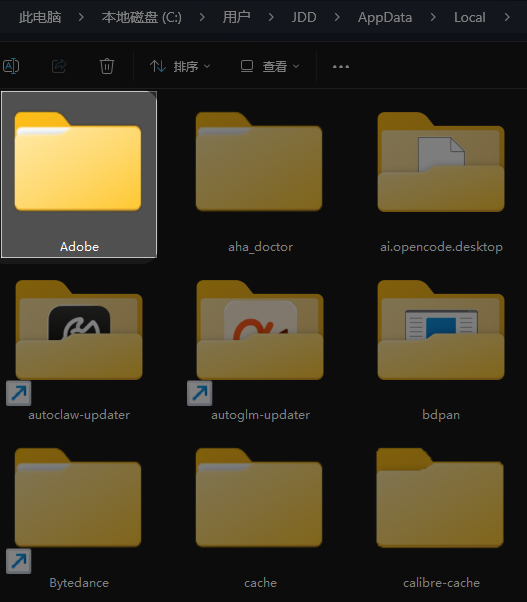527x602 pixels.
Task: Select the autoglm-updater folder icon
Action: 260,330
